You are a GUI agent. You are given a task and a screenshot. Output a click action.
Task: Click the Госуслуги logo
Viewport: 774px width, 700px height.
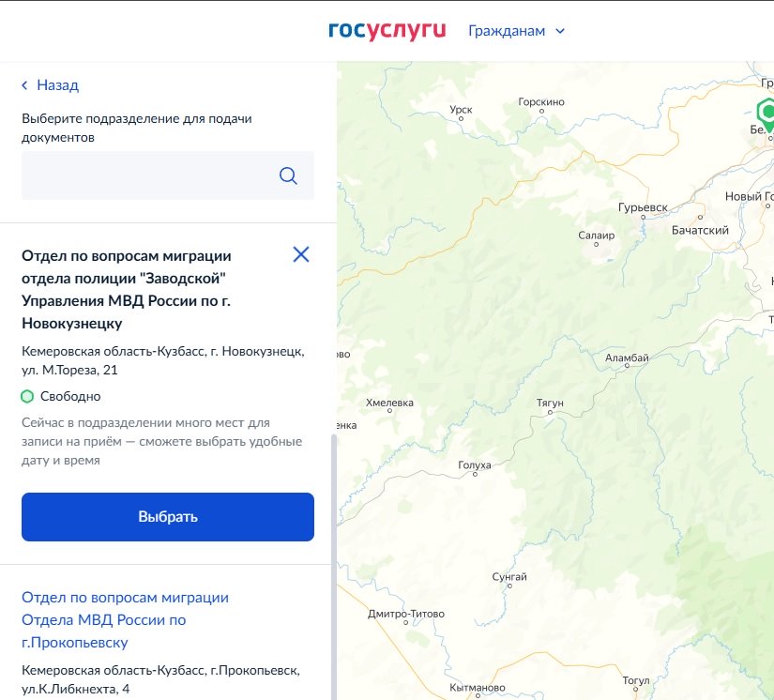coord(387,31)
